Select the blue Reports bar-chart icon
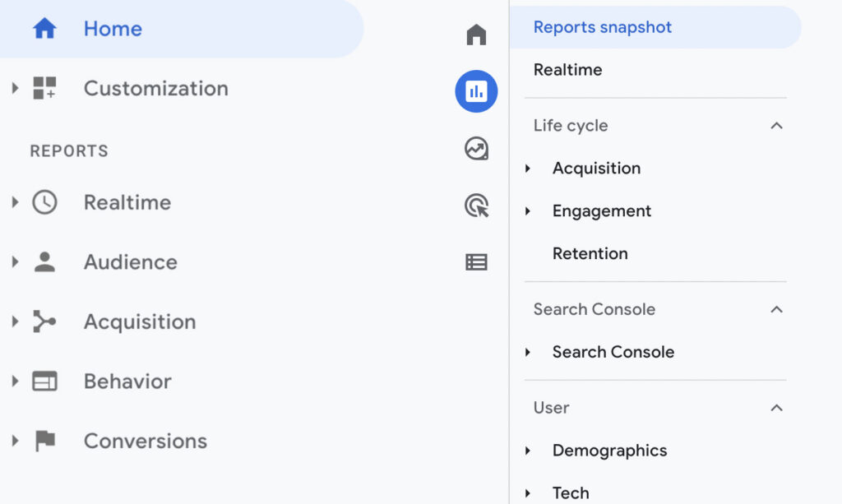This screenshot has width=842, height=504. coord(476,91)
